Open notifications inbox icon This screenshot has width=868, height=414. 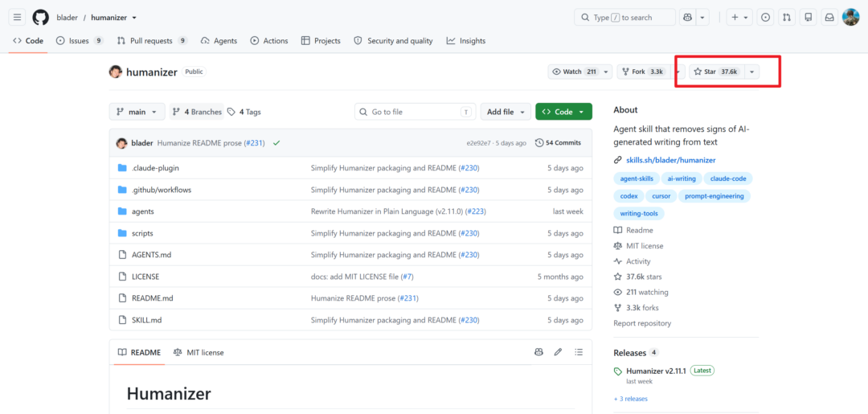(x=829, y=17)
